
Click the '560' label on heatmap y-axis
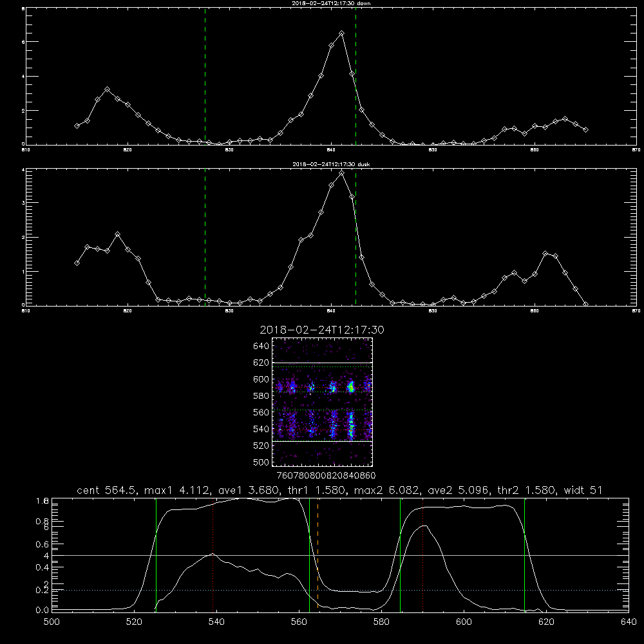tap(261, 412)
